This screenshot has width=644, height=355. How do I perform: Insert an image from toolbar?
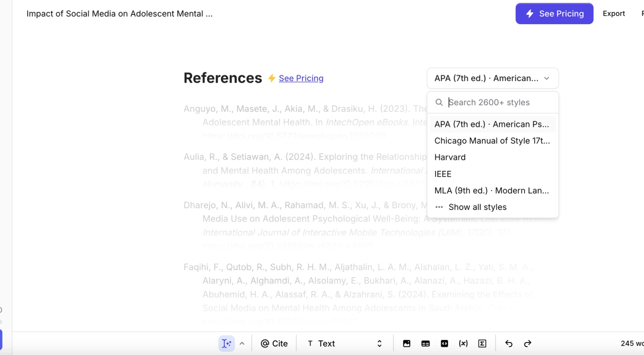[x=407, y=343]
